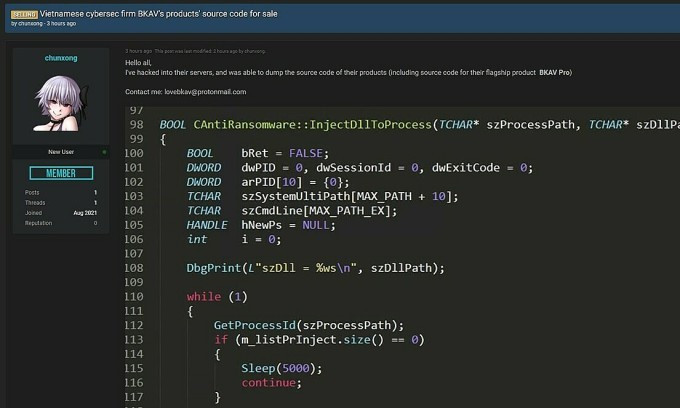Click the 'continue;' keyword on line 116
Screen dimensions: 680x408
(271, 382)
